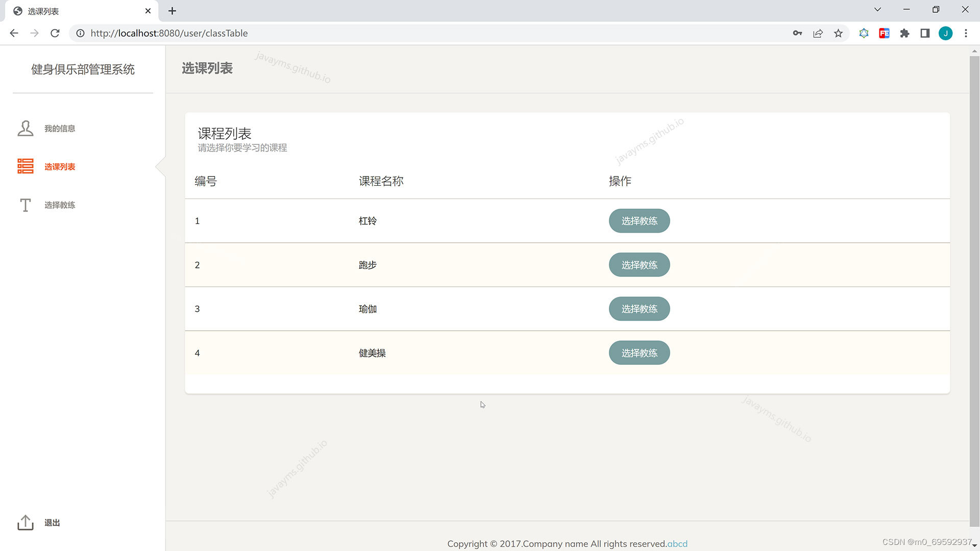Click course name 杠铃
The width and height of the screenshot is (980, 551).
pos(367,221)
